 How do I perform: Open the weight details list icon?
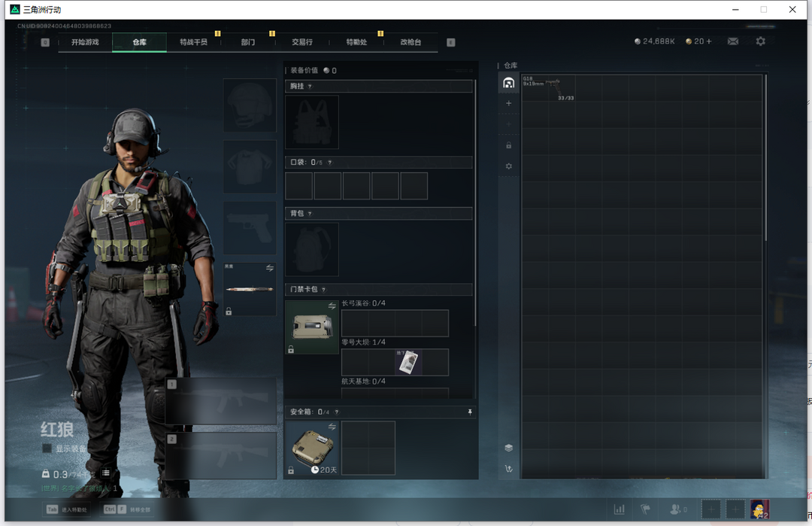pos(106,473)
